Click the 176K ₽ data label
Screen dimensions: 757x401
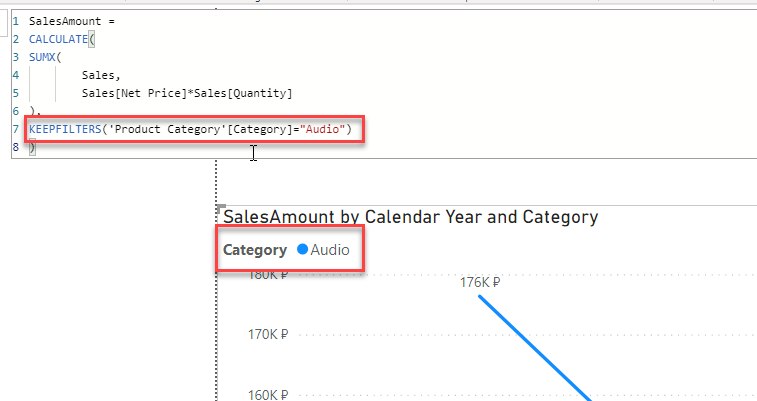click(480, 282)
